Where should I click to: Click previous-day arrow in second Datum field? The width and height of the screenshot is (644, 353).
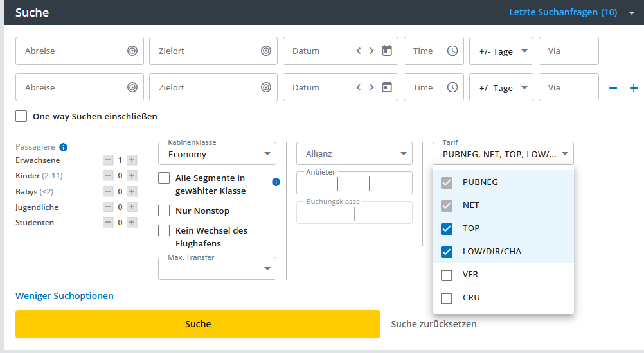359,87
